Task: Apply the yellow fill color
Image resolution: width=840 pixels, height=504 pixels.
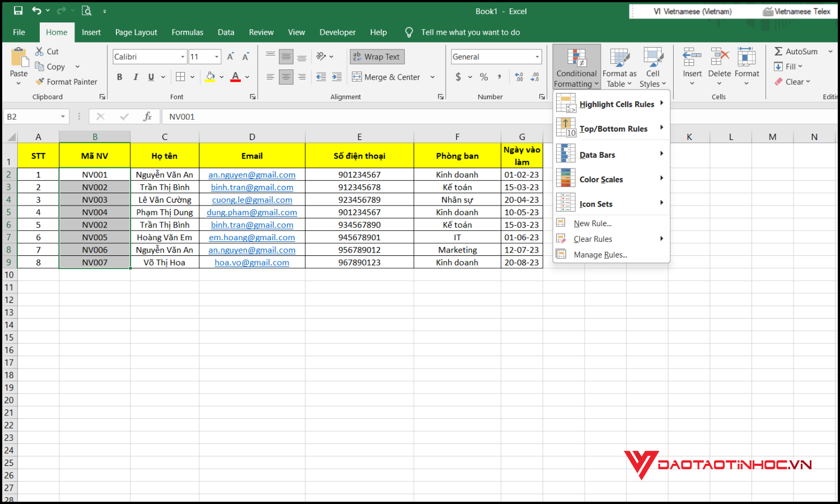Action: tap(210, 77)
